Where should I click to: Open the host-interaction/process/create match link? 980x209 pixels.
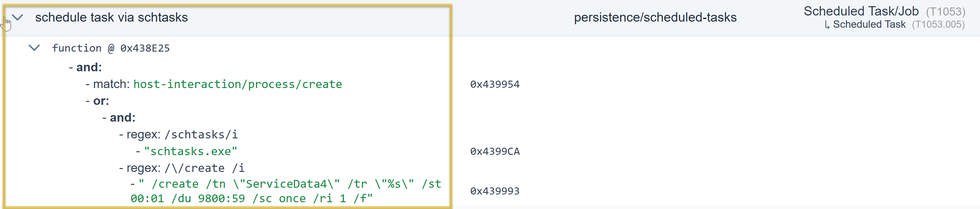coord(237,84)
